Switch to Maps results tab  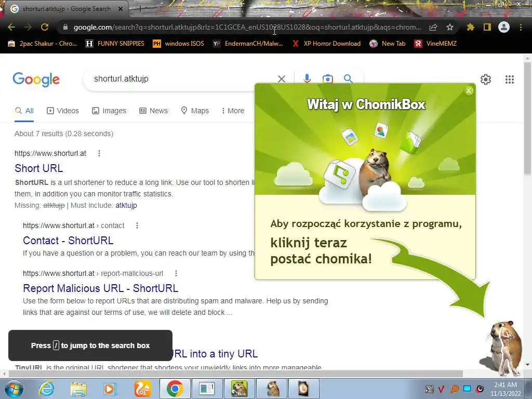(x=195, y=111)
